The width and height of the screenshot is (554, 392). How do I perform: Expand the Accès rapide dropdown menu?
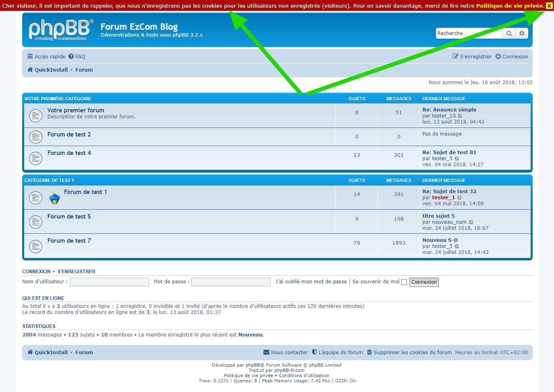click(x=46, y=57)
